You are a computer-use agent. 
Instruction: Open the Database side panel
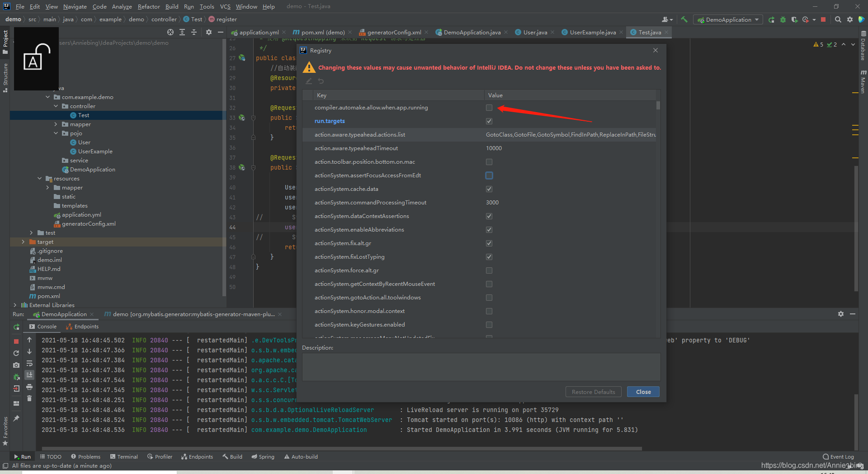(x=863, y=46)
